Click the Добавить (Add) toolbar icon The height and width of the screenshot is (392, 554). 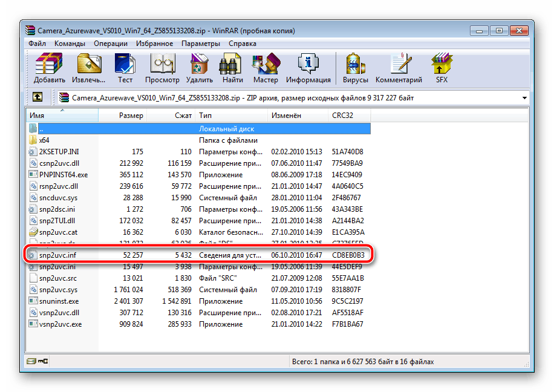50,68
